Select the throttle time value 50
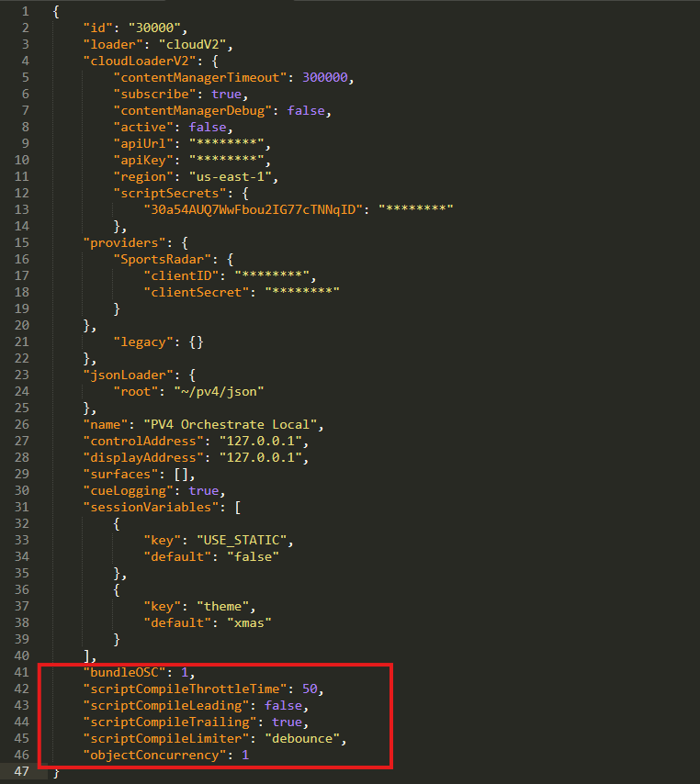 coord(310,689)
